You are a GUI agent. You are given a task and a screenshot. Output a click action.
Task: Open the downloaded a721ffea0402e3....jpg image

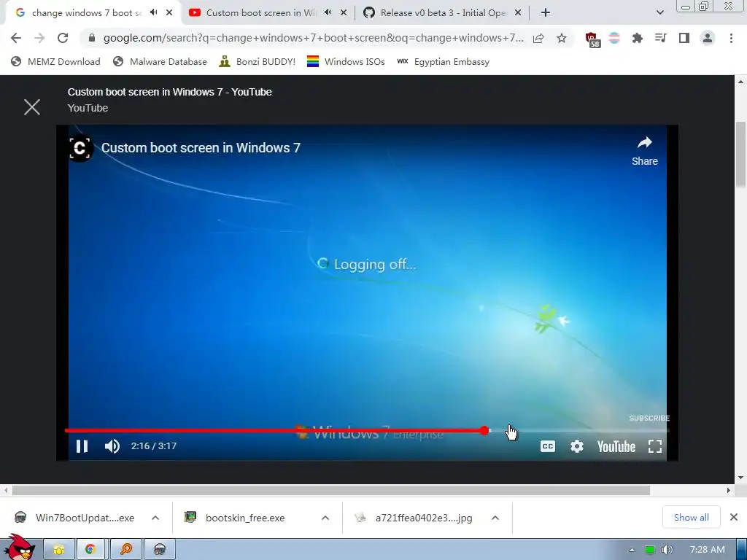point(414,518)
